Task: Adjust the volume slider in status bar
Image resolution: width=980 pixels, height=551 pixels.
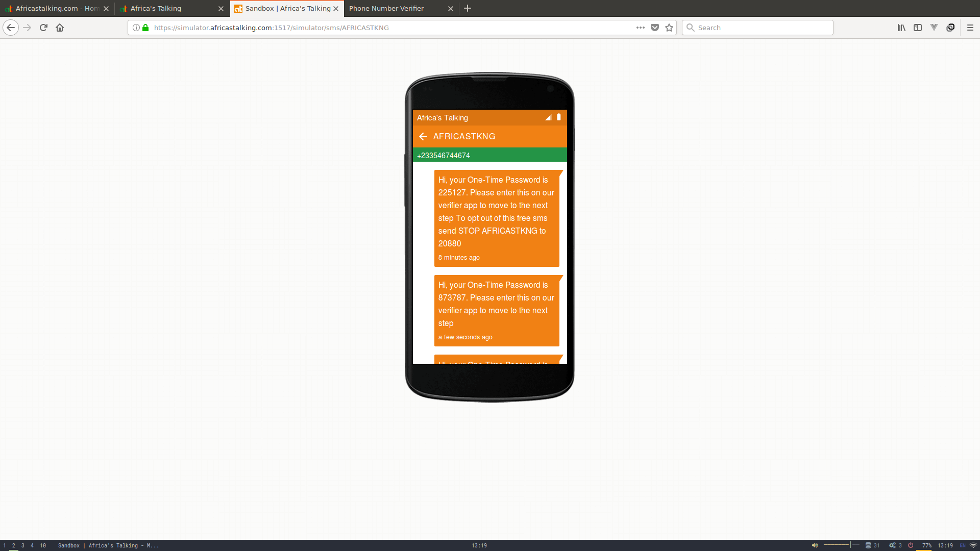Action: point(841,545)
